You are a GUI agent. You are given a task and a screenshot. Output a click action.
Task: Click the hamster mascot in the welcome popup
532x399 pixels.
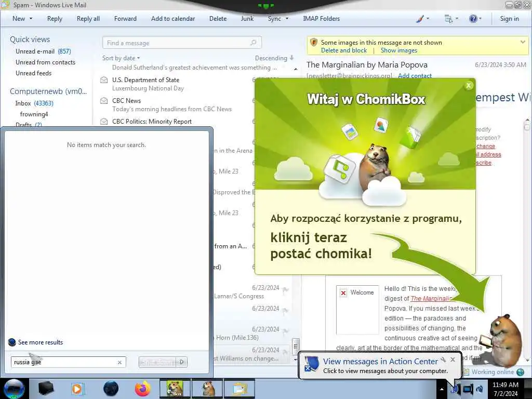click(x=376, y=166)
